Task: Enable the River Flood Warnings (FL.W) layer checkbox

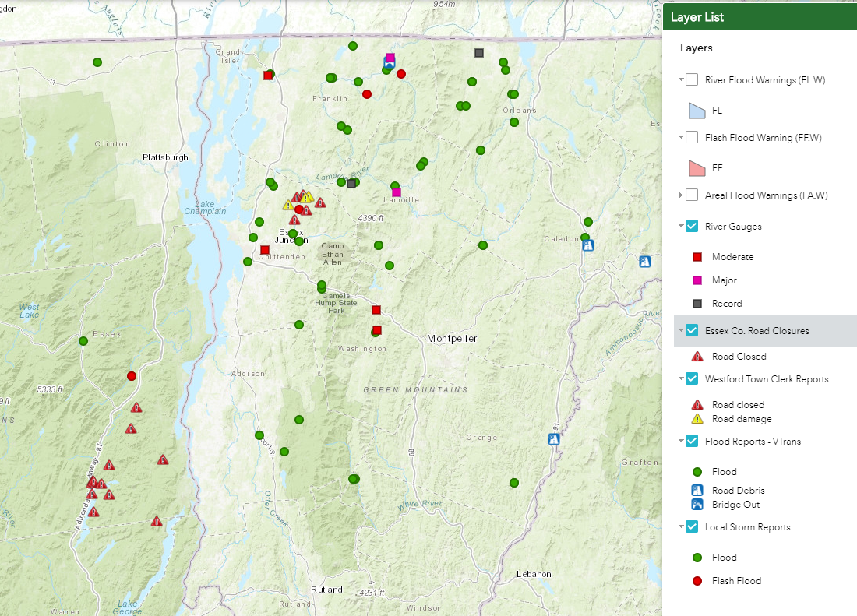Action: point(692,79)
